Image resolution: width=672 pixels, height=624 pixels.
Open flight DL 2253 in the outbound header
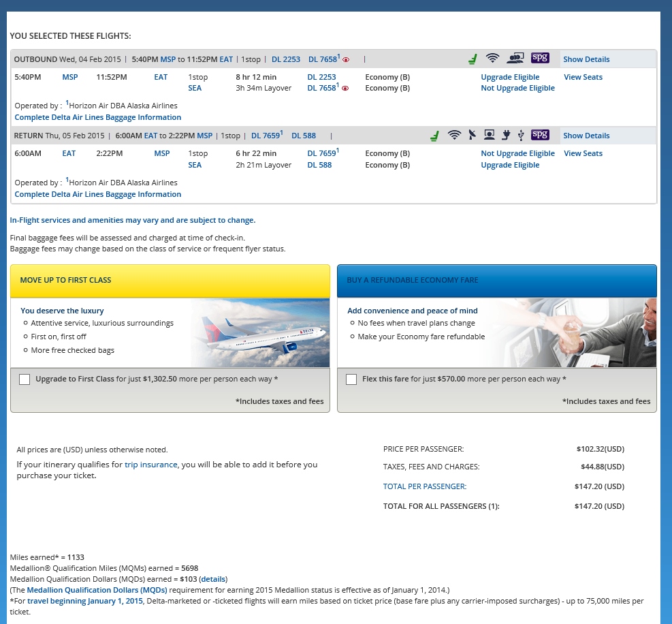(286, 59)
